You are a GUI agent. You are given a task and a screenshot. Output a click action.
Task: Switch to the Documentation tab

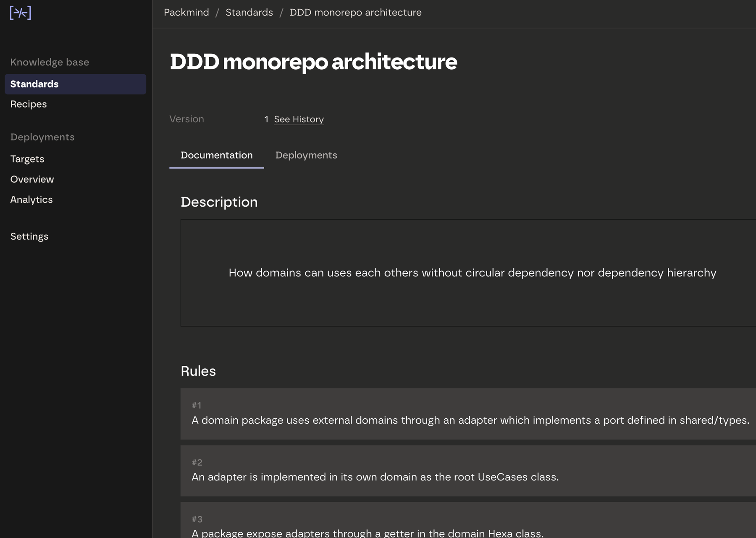click(x=217, y=155)
